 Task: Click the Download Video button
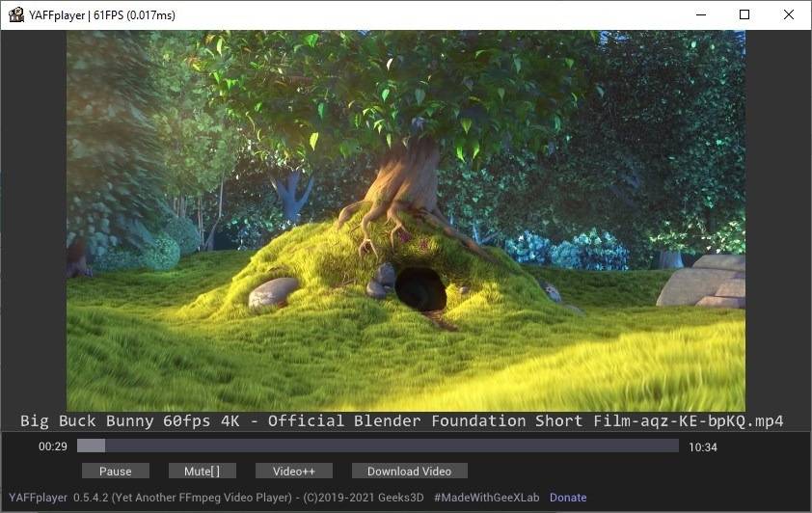(409, 472)
